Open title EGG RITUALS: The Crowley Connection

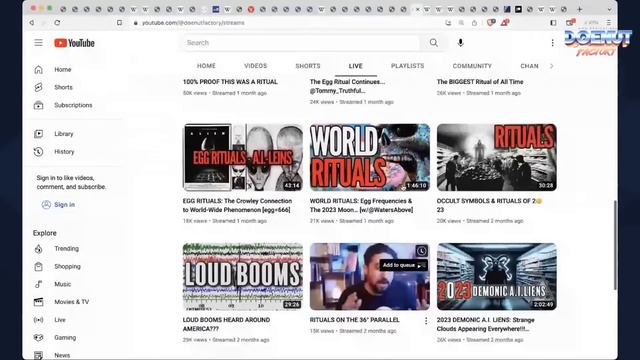click(237, 205)
